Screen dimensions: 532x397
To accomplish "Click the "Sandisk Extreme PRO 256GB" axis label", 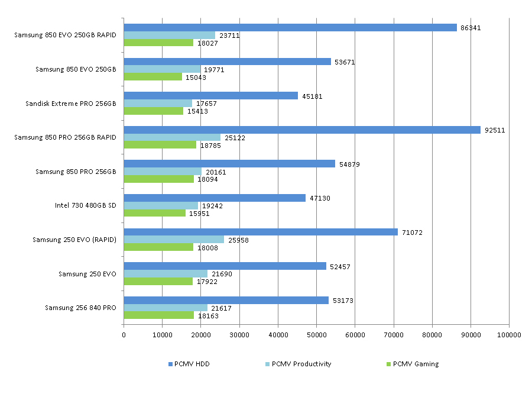I will pyautogui.click(x=71, y=104).
